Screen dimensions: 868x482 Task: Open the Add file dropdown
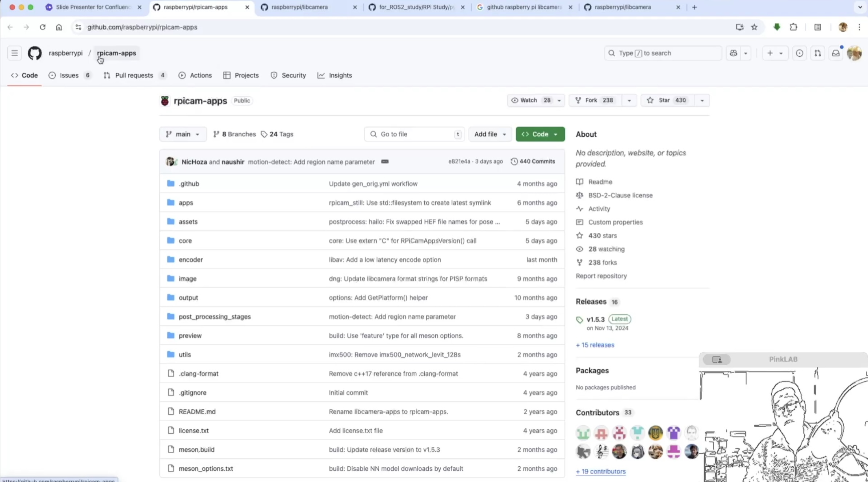click(490, 134)
